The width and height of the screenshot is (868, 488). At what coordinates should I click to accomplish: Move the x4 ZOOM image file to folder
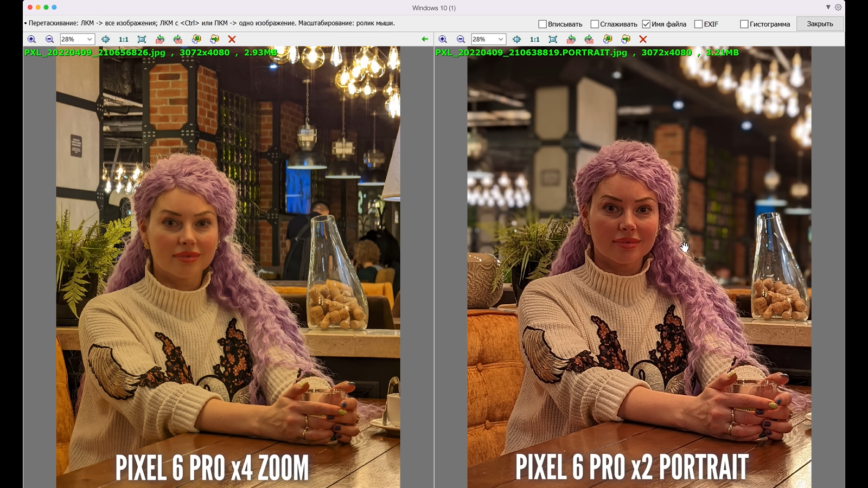215,39
